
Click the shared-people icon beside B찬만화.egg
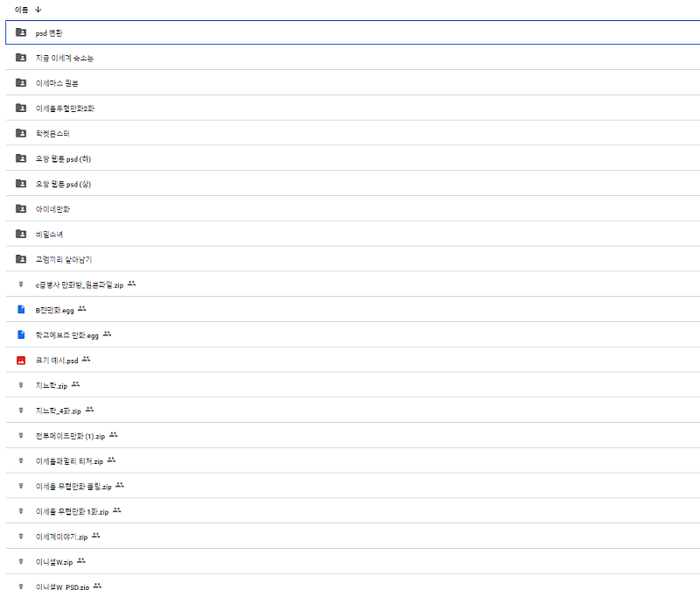pyautogui.click(x=82, y=309)
